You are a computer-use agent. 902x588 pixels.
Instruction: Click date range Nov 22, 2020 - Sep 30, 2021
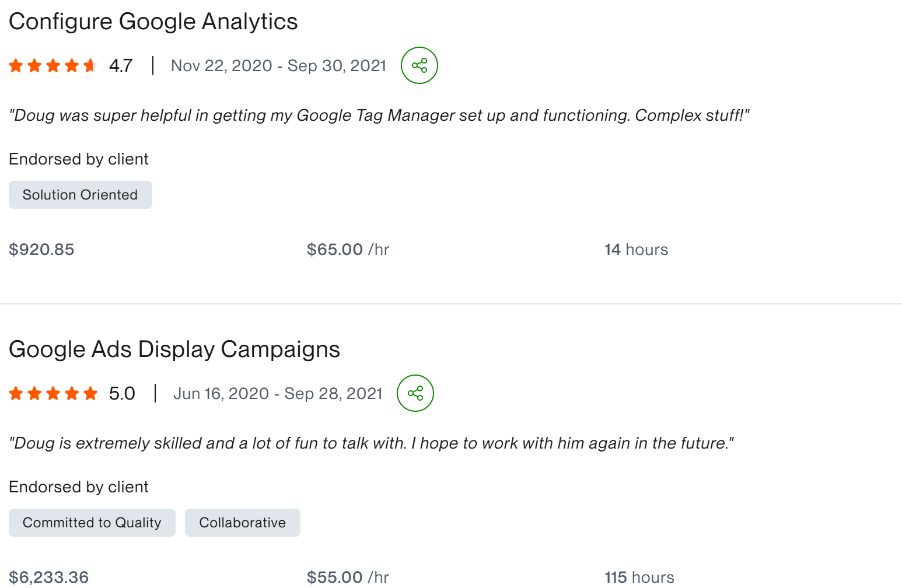pyautogui.click(x=279, y=65)
